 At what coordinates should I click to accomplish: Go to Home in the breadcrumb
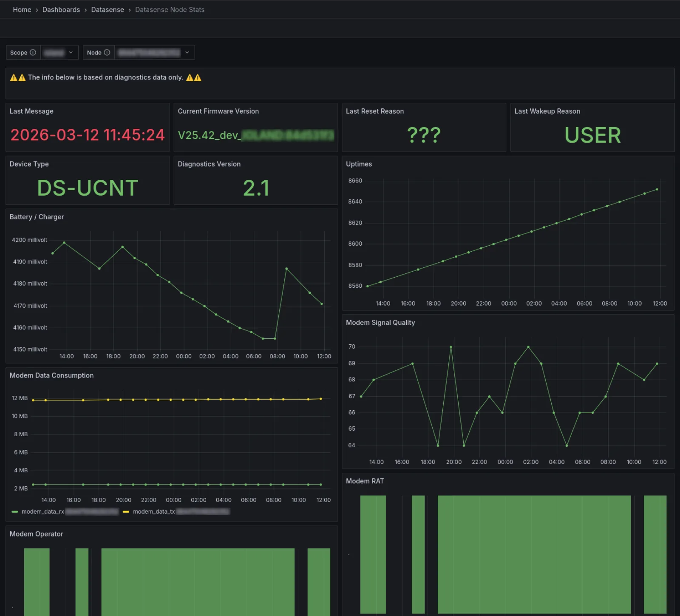pyautogui.click(x=22, y=9)
